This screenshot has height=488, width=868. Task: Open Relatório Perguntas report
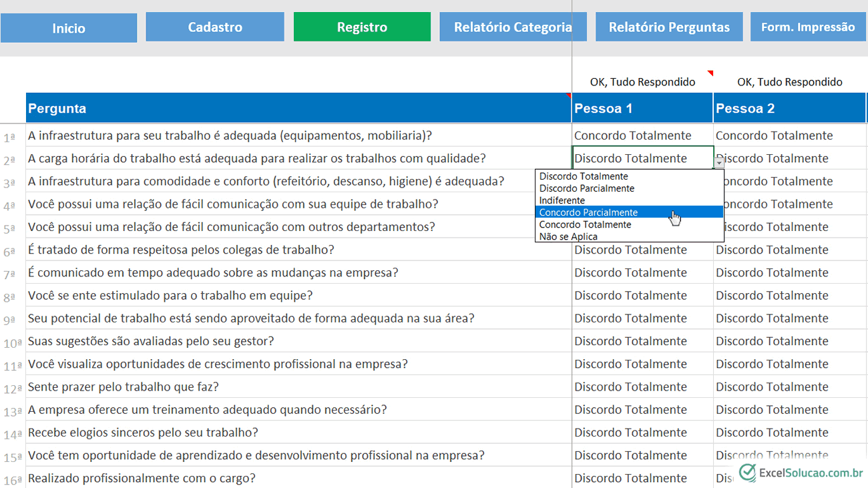pyautogui.click(x=669, y=27)
